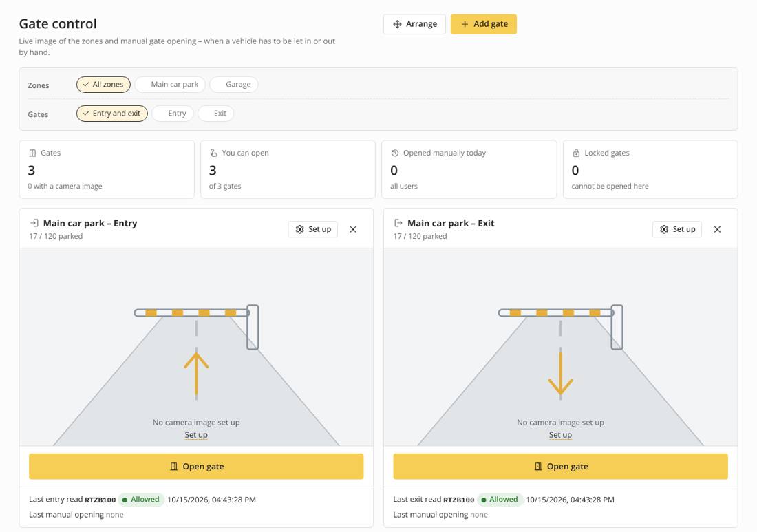Screen dimensions: 757x532
Task: Filter by Main car park zone
Action: (170, 85)
